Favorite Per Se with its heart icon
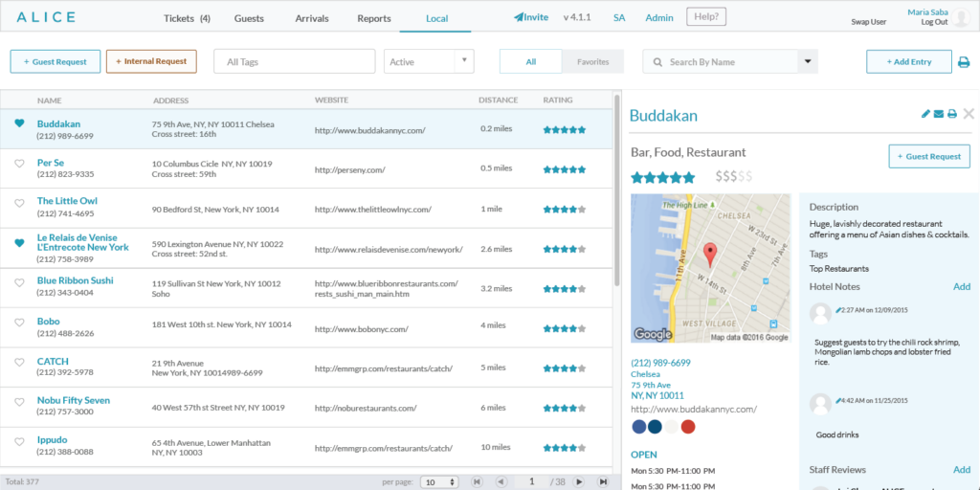The height and width of the screenshot is (490, 980). (19, 163)
